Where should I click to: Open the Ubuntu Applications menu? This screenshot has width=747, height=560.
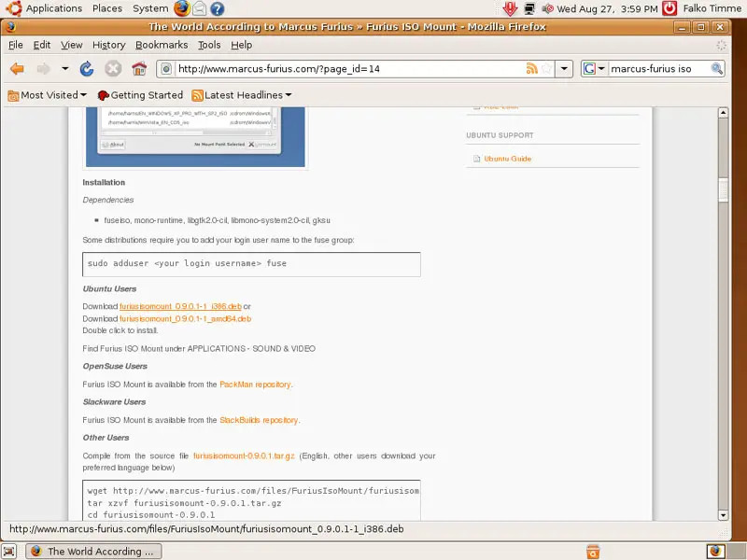54,8
